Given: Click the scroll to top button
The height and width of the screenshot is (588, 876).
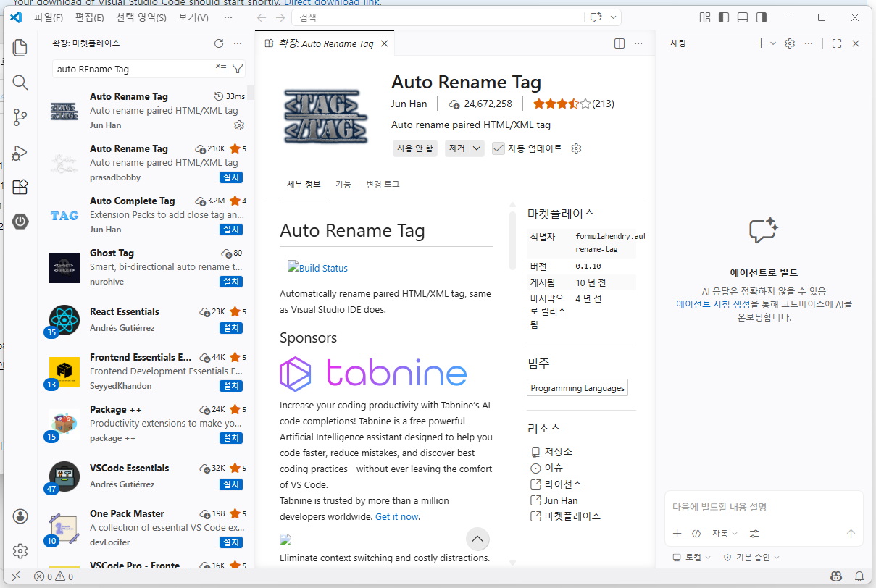Looking at the screenshot, I should (477, 539).
